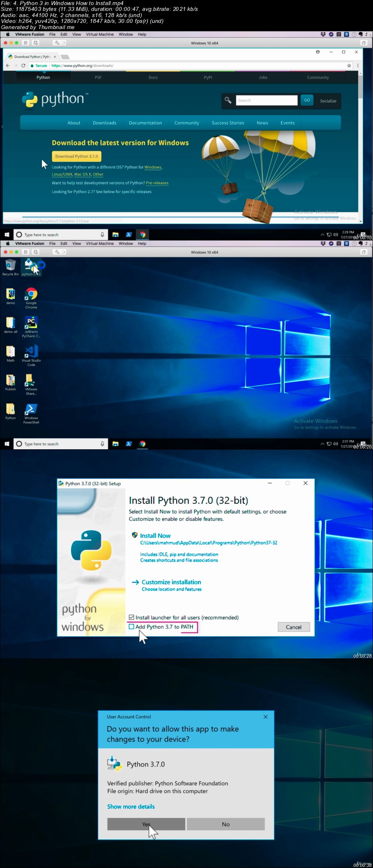373x868 pixels.
Task: Open the Linux/UNIX download link
Action: [62, 174]
